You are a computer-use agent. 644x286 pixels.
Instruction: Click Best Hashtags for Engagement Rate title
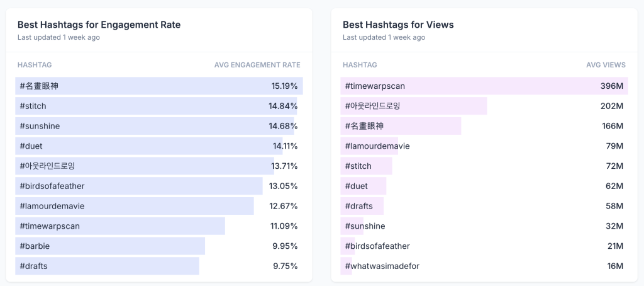99,25
